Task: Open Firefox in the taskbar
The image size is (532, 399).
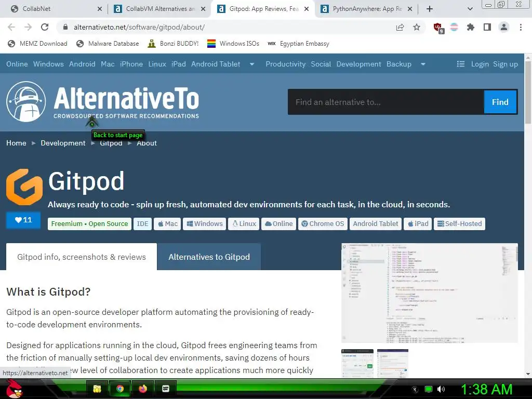Action: click(143, 389)
